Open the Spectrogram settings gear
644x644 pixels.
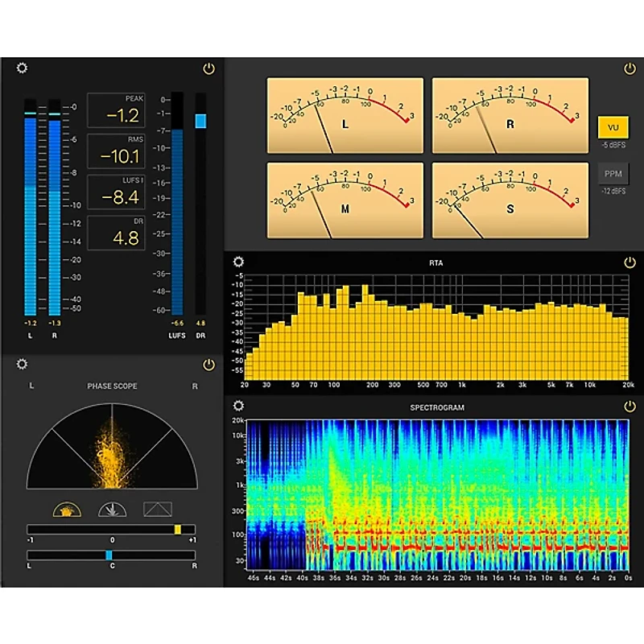[x=238, y=407]
